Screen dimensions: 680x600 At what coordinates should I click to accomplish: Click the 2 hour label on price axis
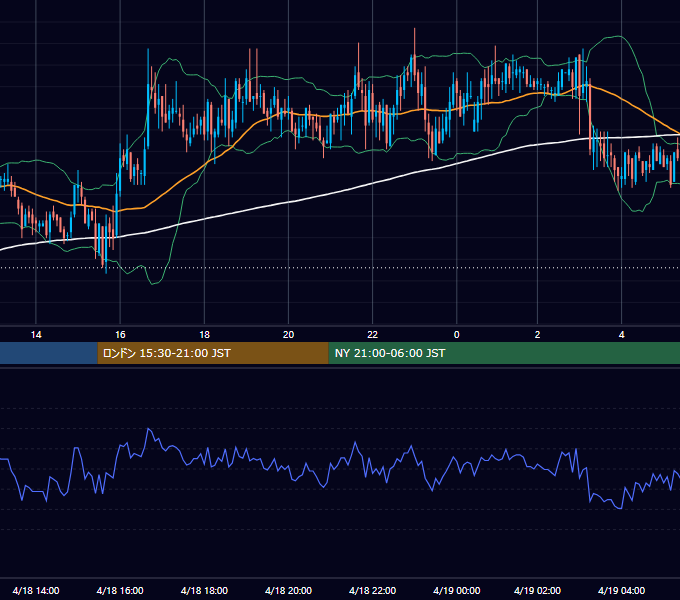[537, 335]
